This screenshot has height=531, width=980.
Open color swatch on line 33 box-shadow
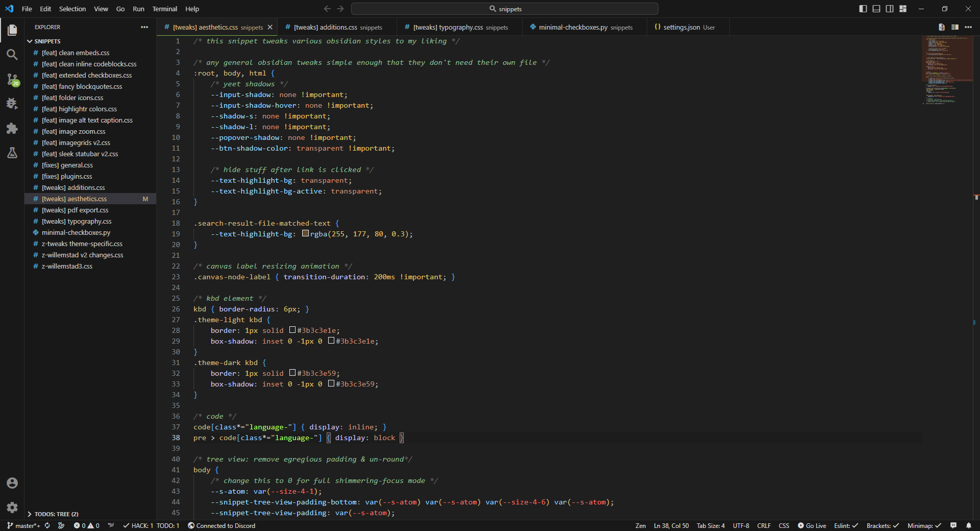[x=331, y=383]
